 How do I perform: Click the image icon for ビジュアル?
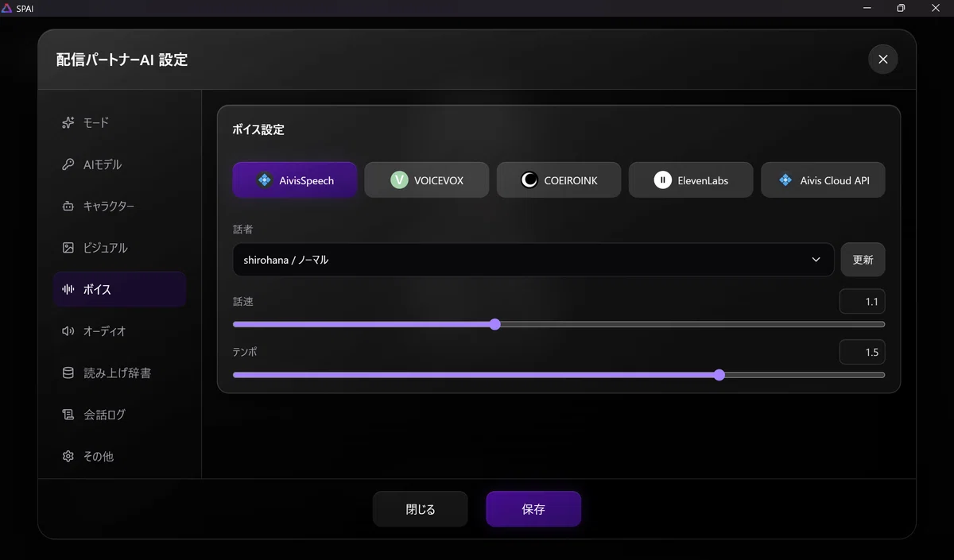point(68,248)
